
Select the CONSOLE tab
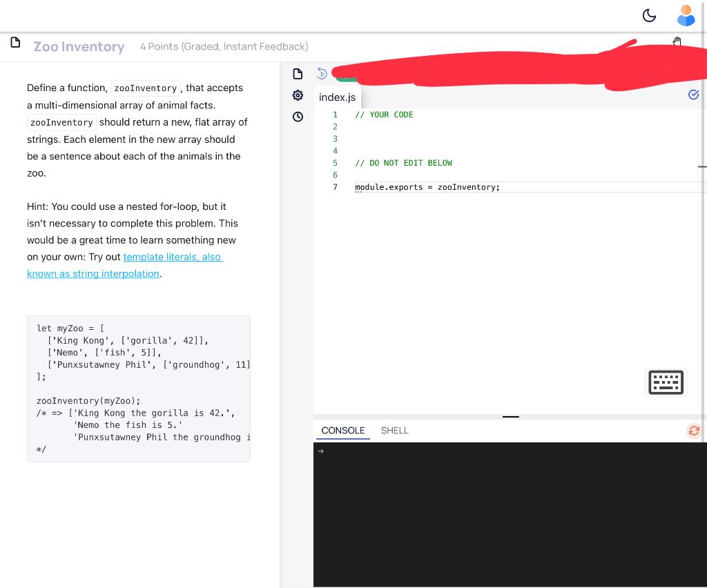[x=342, y=430]
